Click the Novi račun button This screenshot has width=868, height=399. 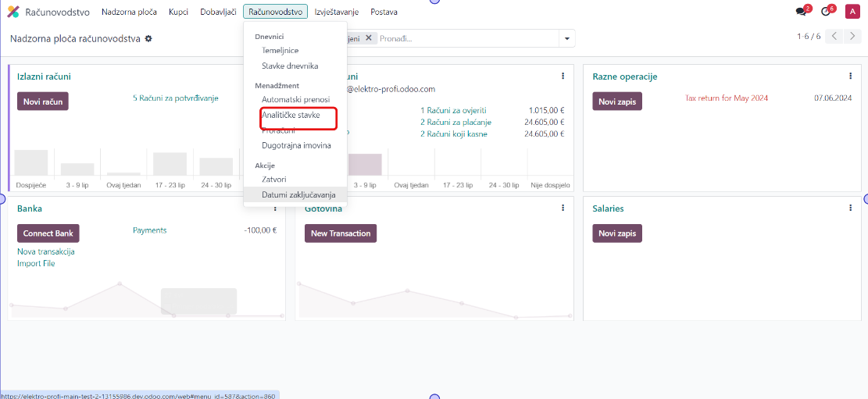(x=42, y=101)
